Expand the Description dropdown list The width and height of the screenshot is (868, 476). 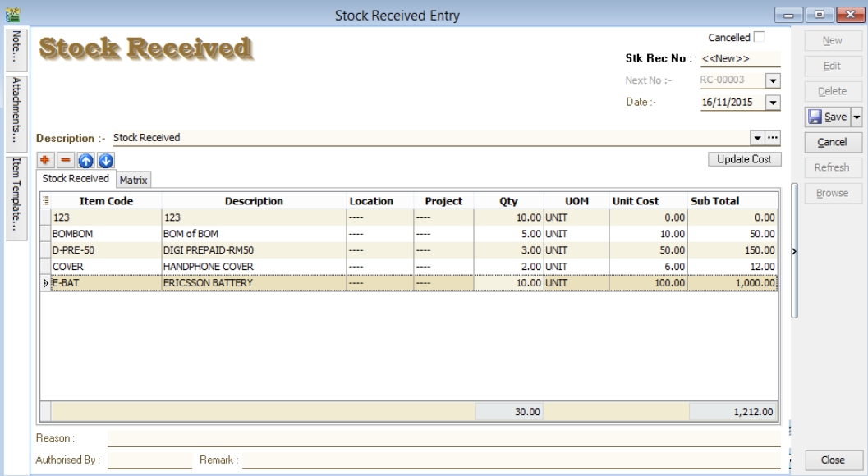758,137
